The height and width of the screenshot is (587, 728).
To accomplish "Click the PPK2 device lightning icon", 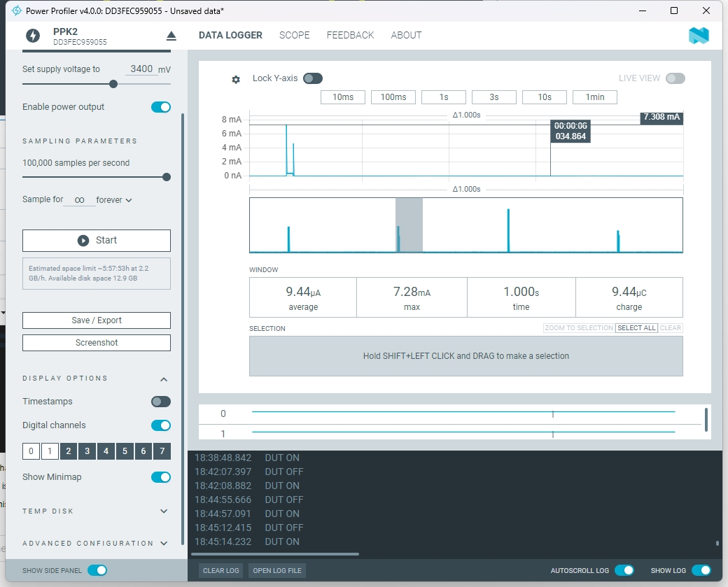I will [x=32, y=36].
